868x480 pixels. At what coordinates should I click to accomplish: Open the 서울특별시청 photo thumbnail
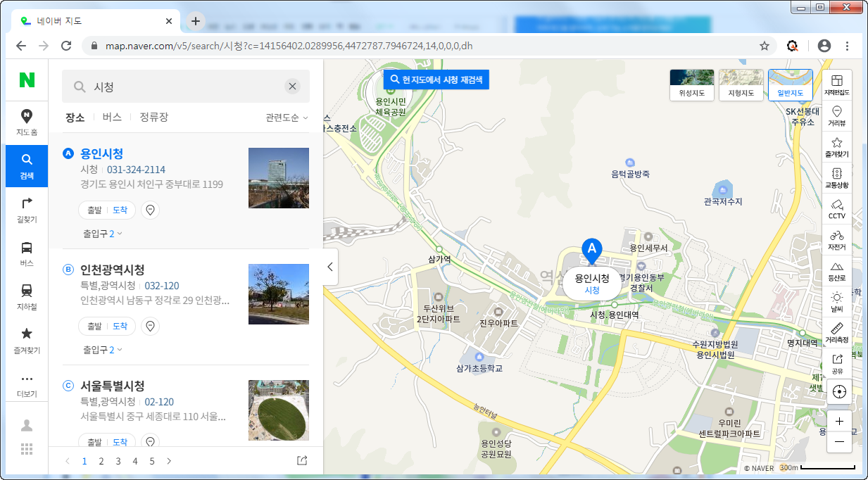[279, 410]
